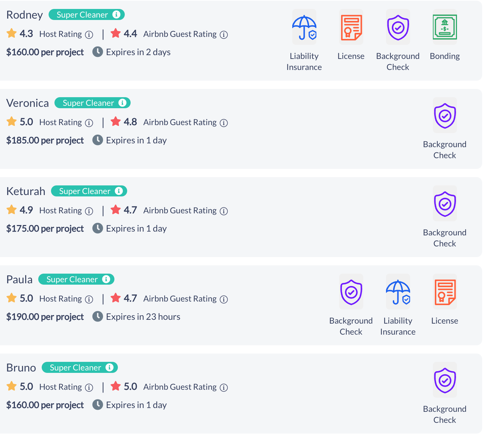
Task: Select the License icon on Rodney's card
Action: tap(351, 27)
